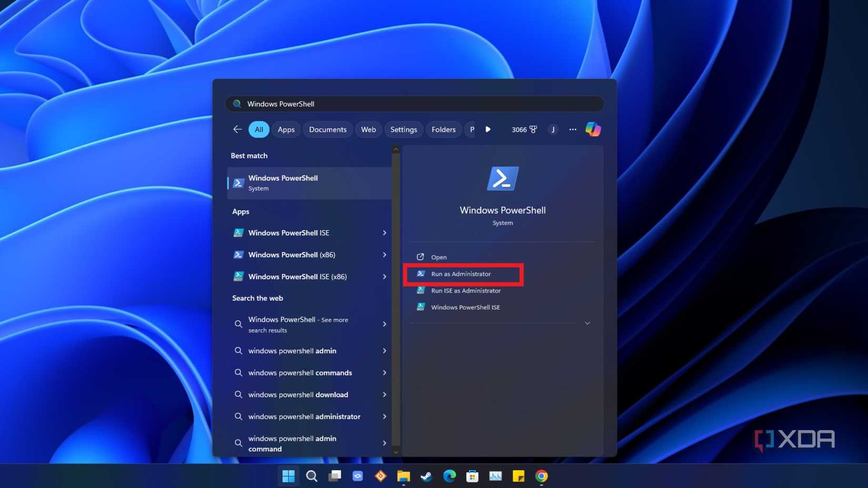Image resolution: width=868 pixels, height=488 pixels.
Task: Select the windows powershell commands suggestion
Action: [299, 372]
